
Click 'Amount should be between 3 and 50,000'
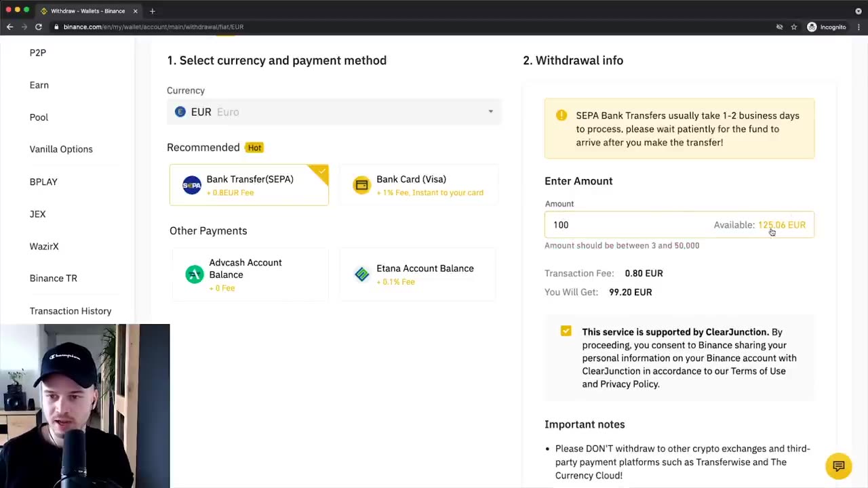coord(622,245)
